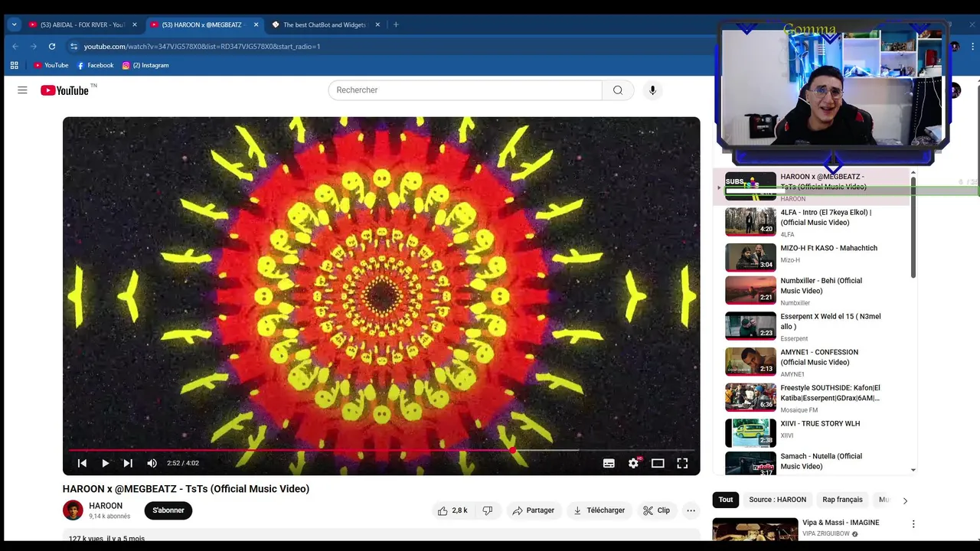Open HAROON channel avatar
This screenshot has height=551, width=980.
[73, 510]
